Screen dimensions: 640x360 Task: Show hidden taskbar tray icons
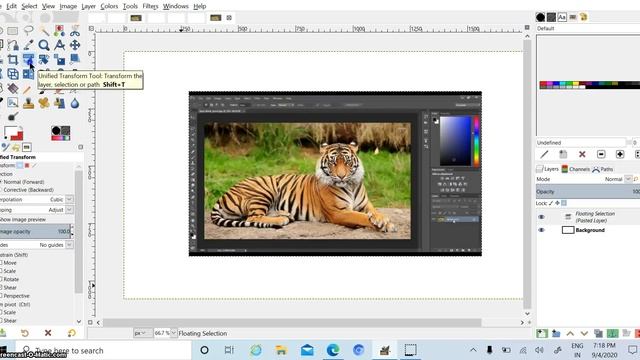[x=473, y=350]
